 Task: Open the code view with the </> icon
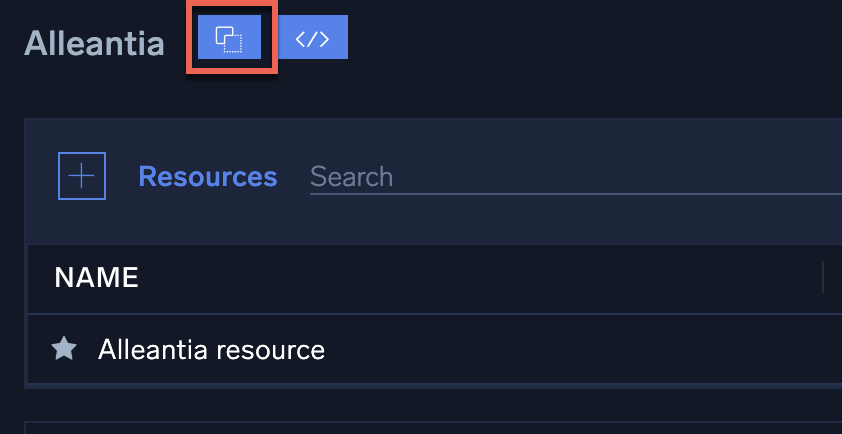313,40
